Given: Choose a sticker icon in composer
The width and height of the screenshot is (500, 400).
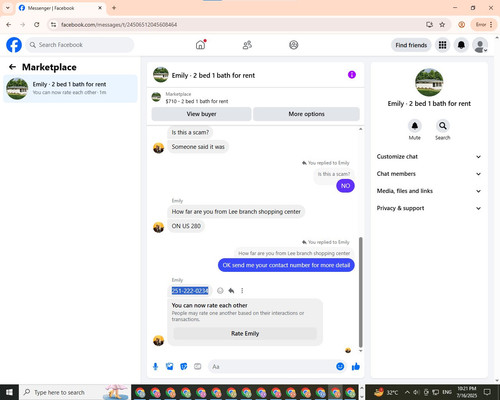Looking at the screenshot, I should [184, 367].
